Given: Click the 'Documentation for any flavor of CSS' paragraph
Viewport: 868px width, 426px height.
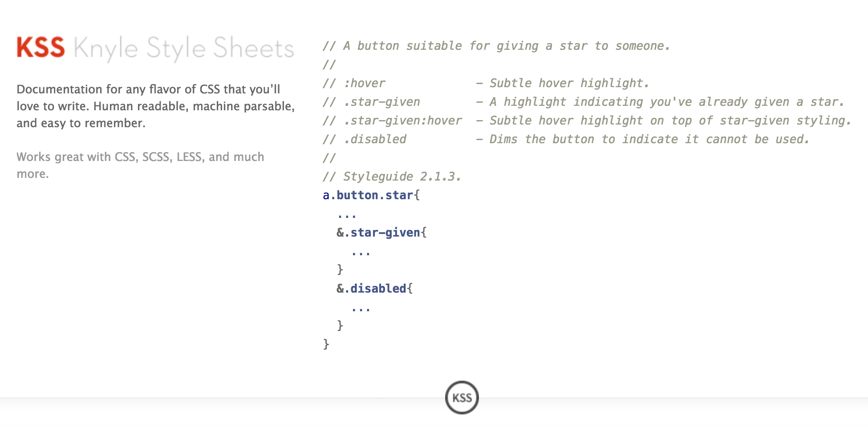Looking at the screenshot, I should pos(156,106).
